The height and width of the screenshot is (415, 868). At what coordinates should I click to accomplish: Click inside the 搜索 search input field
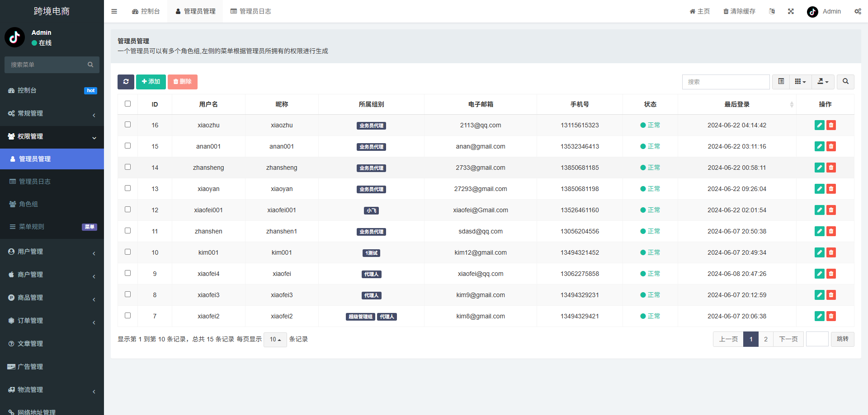click(x=726, y=82)
